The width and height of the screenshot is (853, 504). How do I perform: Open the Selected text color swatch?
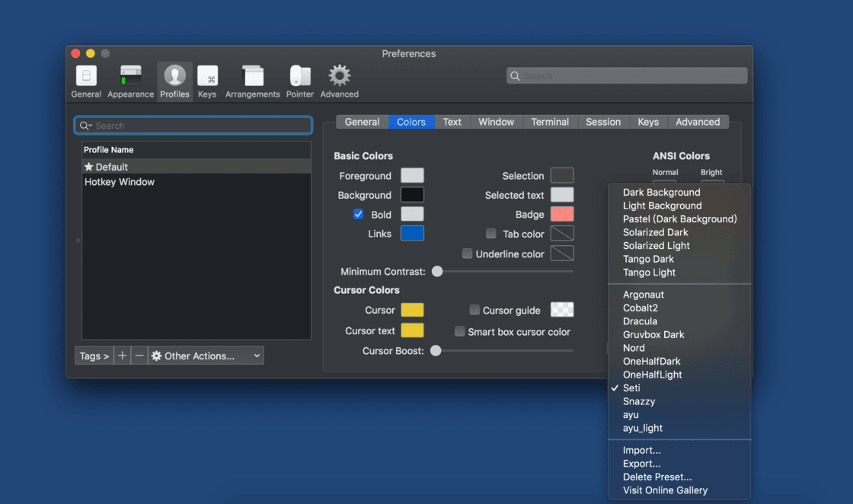562,195
